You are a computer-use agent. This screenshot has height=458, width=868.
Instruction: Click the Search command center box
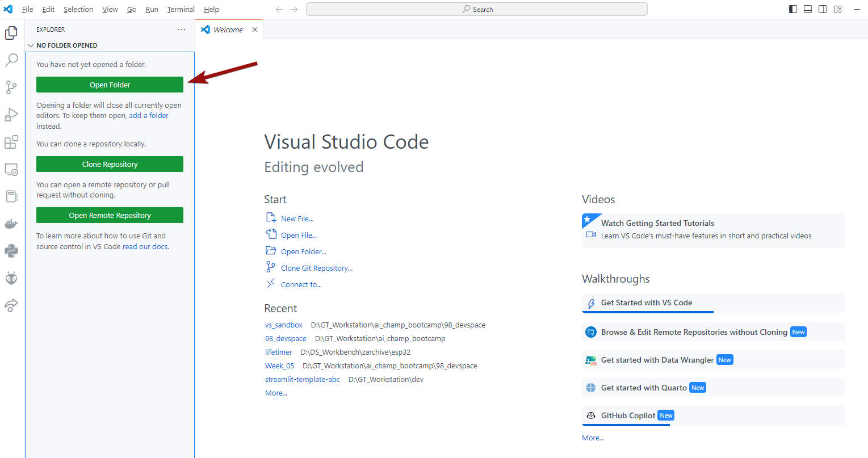pyautogui.click(x=477, y=9)
